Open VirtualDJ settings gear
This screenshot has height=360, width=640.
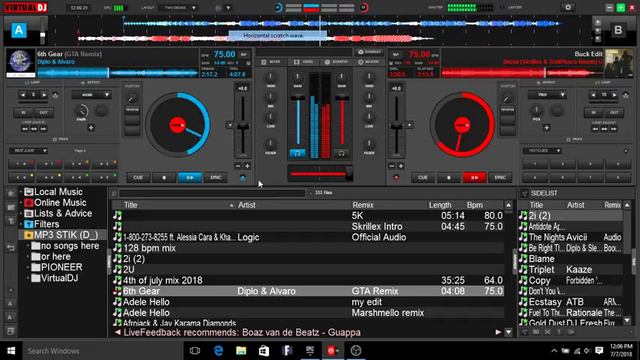[568, 7]
